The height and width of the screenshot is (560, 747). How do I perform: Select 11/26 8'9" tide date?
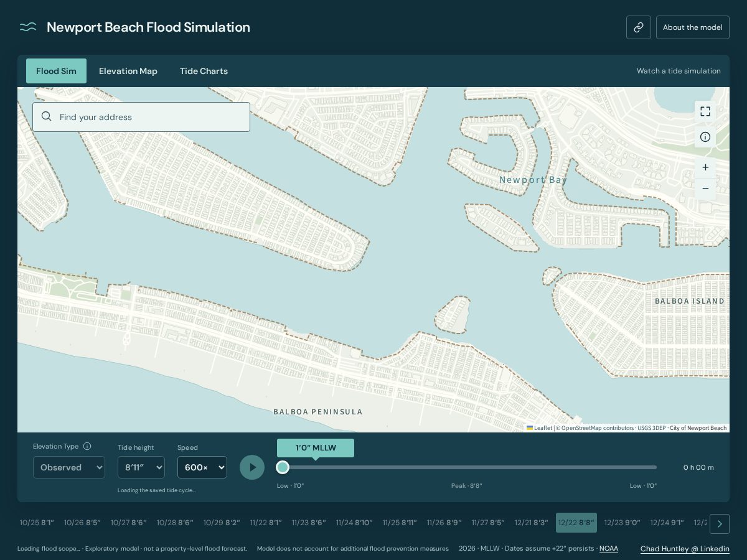(444, 523)
